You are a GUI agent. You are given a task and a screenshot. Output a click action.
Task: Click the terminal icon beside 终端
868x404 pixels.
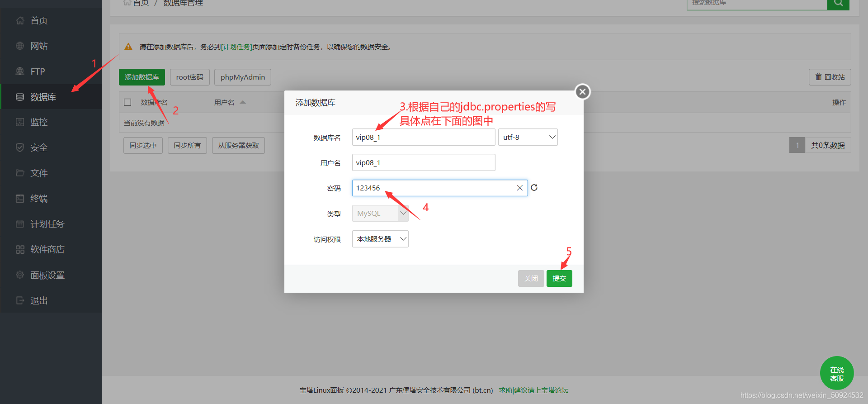pyautogui.click(x=20, y=199)
